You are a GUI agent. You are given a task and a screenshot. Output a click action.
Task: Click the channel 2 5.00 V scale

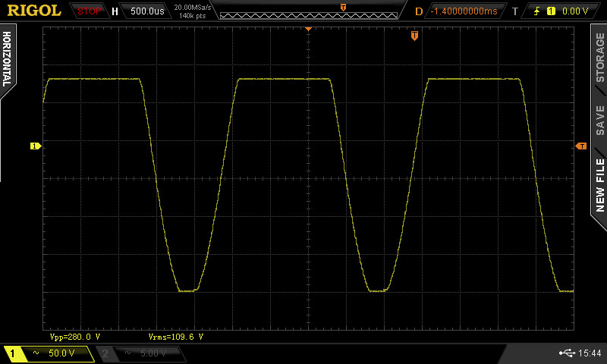tap(153, 353)
